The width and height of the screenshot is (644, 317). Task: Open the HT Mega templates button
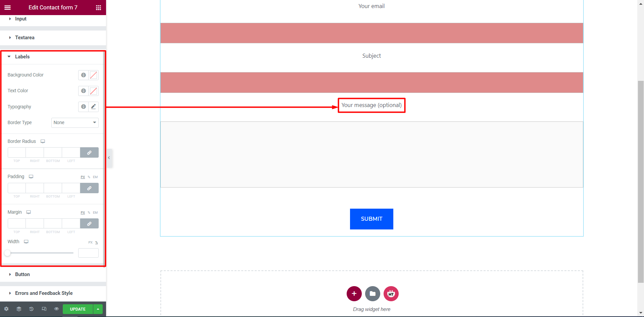pyautogui.click(x=391, y=294)
